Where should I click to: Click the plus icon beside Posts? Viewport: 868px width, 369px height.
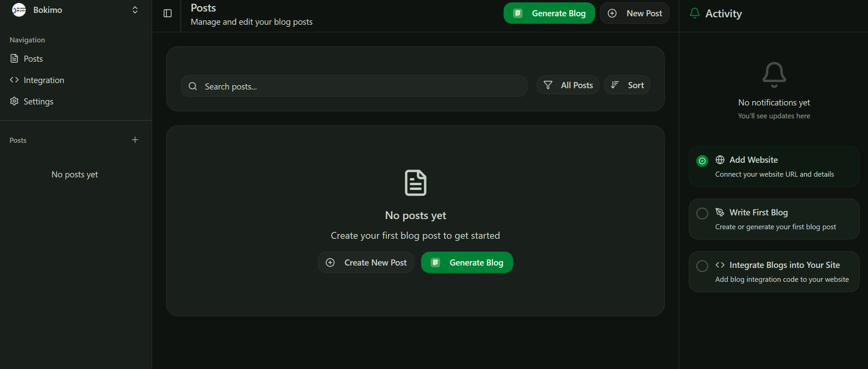click(x=135, y=140)
